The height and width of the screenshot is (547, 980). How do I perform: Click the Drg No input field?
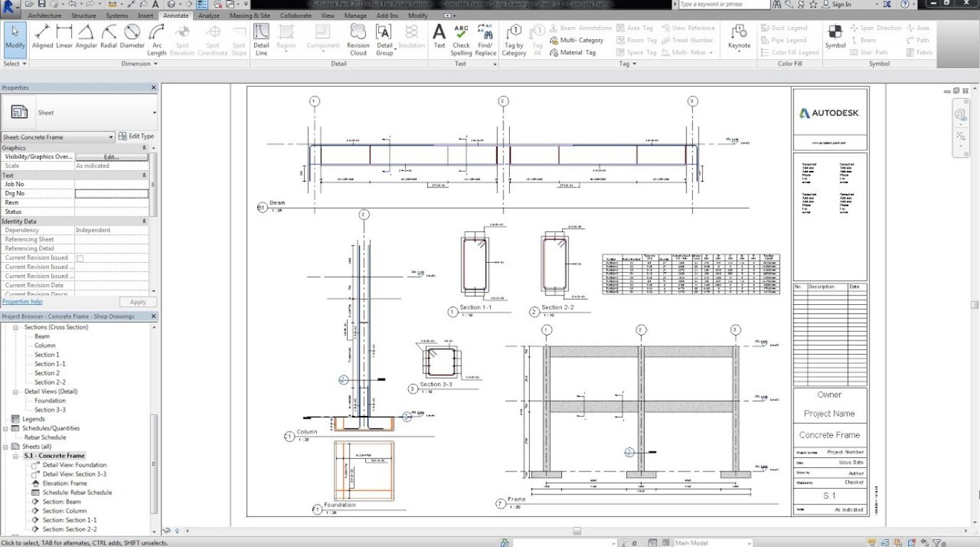[112, 194]
